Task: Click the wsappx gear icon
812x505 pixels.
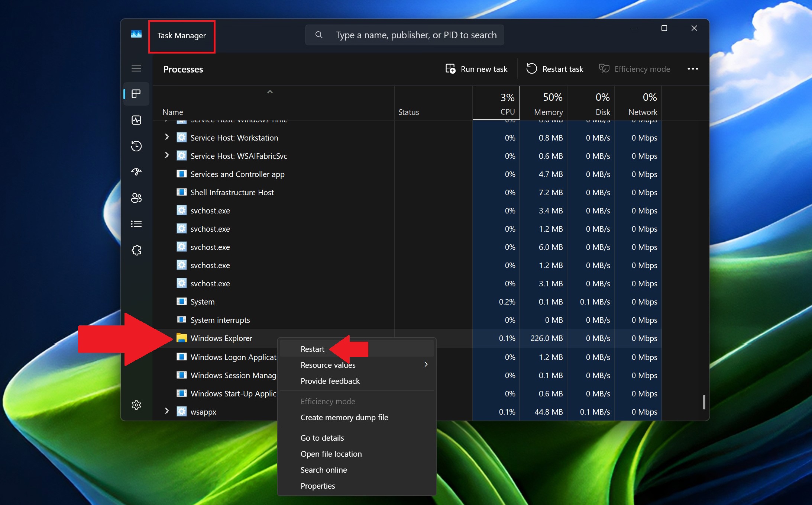Action: coord(181,411)
